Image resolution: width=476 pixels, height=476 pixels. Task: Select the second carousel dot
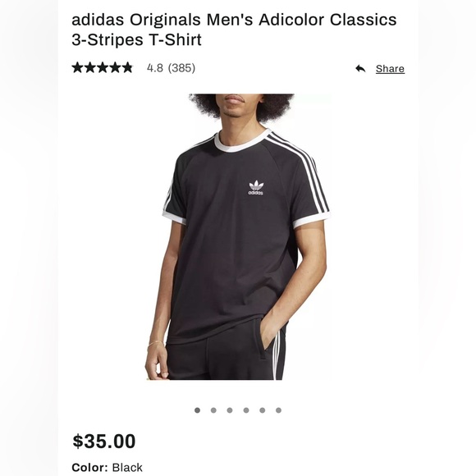(213, 410)
